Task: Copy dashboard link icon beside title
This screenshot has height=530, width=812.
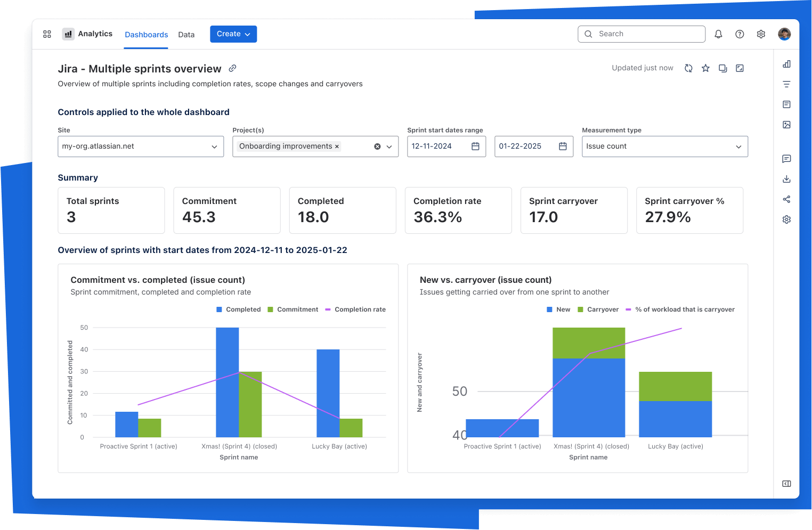Action: pos(232,68)
